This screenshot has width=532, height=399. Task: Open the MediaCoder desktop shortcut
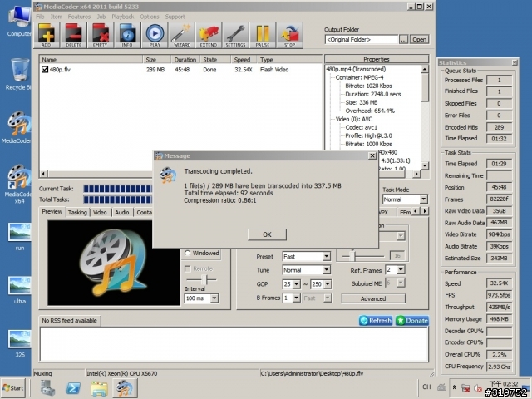[x=17, y=127]
